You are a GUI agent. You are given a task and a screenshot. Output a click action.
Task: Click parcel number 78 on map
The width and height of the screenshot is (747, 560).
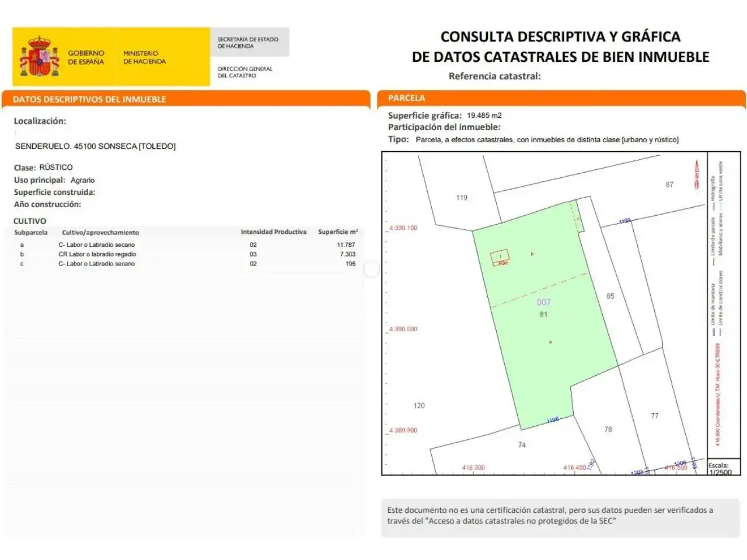[x=608, y=429]
